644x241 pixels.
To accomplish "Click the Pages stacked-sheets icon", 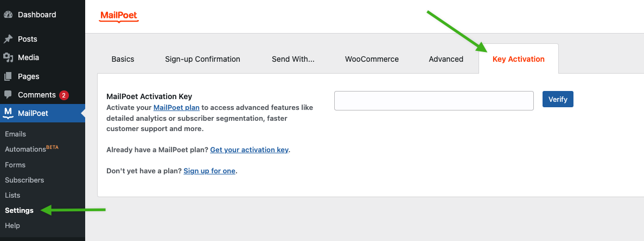I will tap(8, 76).
